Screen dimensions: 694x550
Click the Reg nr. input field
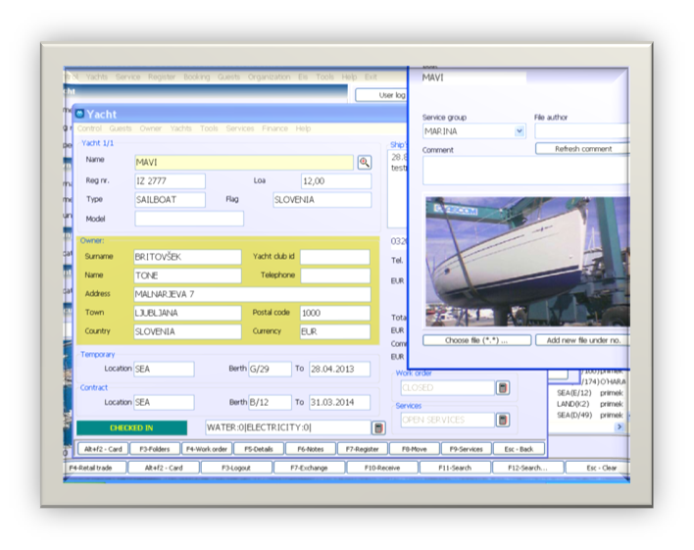click(x=169, y=181)
